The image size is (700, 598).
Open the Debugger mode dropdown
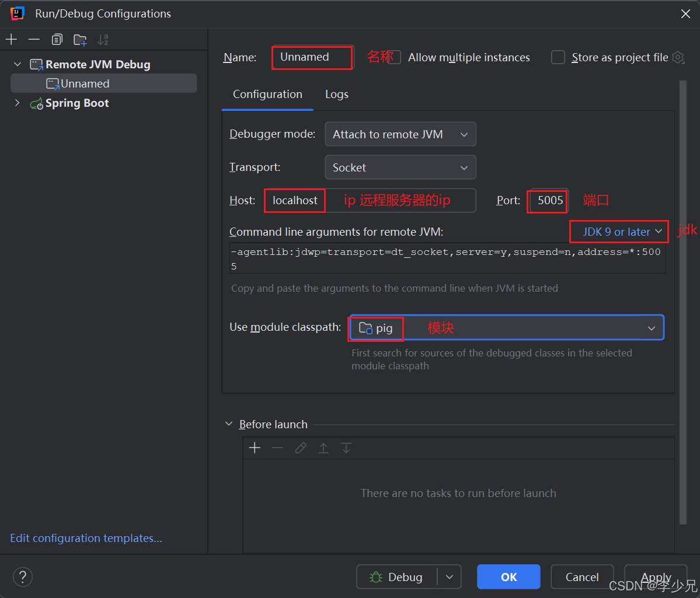400,134
